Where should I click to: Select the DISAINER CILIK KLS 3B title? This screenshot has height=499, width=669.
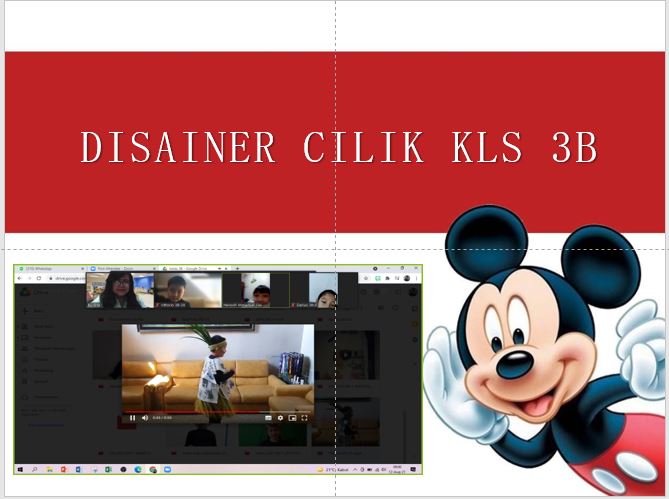pyautogui.click(x=339, y=147)
